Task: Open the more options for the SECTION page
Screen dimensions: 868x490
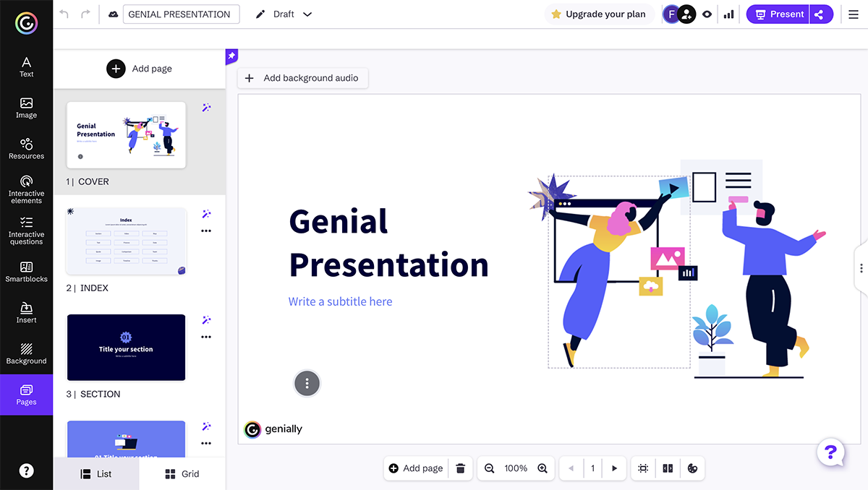Action: click(x=206, y=337)
